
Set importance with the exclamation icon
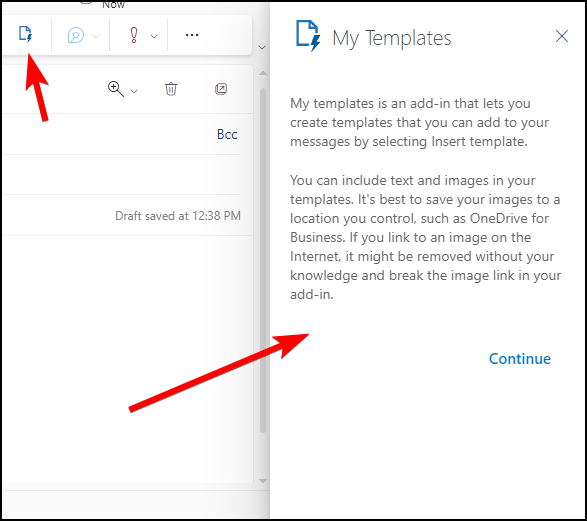(134, 36)
